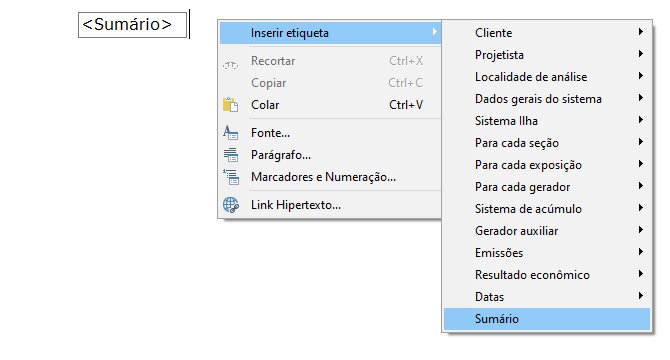Expand the Projetista submenu arrow

pos(641,54)
